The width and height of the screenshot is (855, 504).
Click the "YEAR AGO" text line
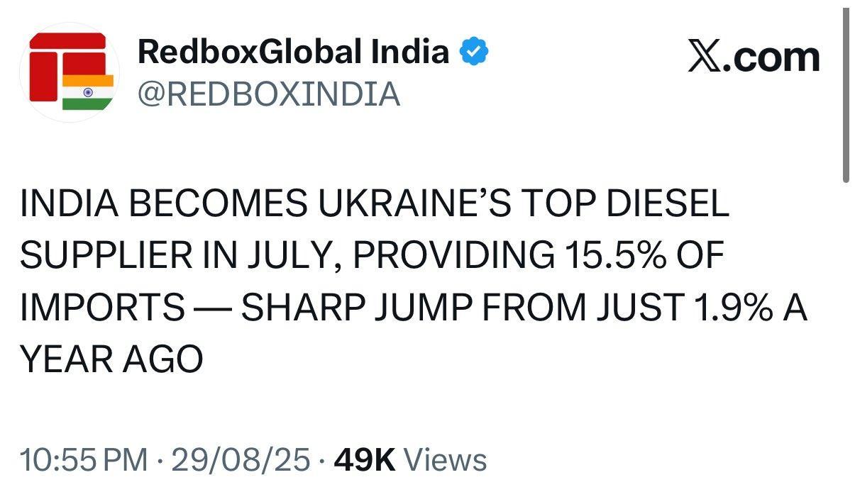(x=111, y=361)
